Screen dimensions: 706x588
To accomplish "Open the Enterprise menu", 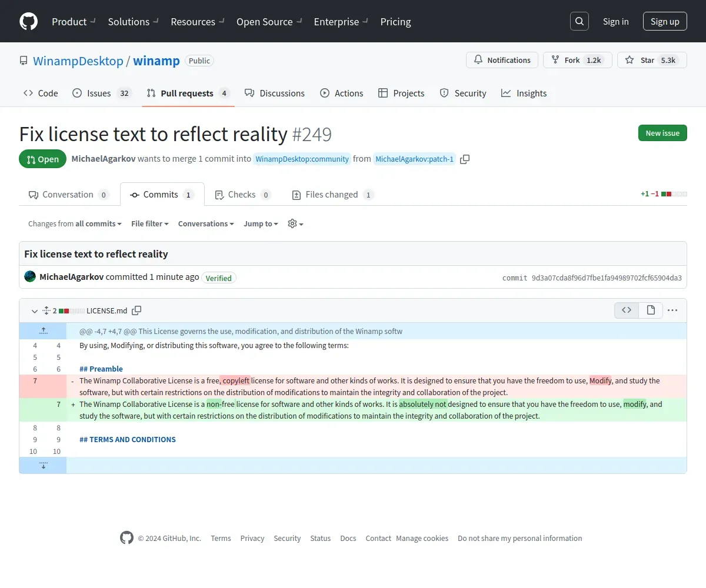I will pos(341,21).
